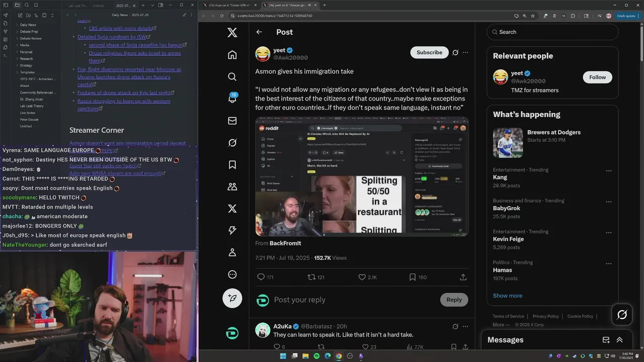Open new message icon in Messages drawer
Screen dimensions: 644x362
click(606, 340)
